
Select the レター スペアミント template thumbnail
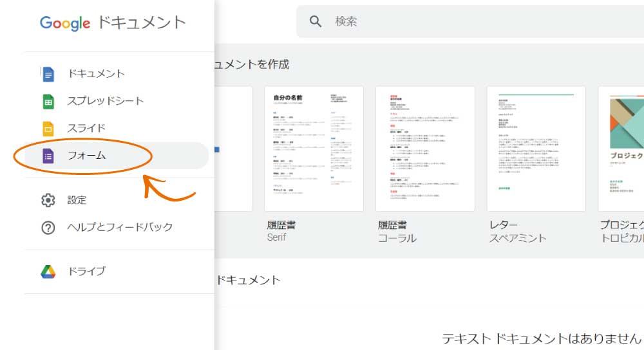(x=536, y=149)
